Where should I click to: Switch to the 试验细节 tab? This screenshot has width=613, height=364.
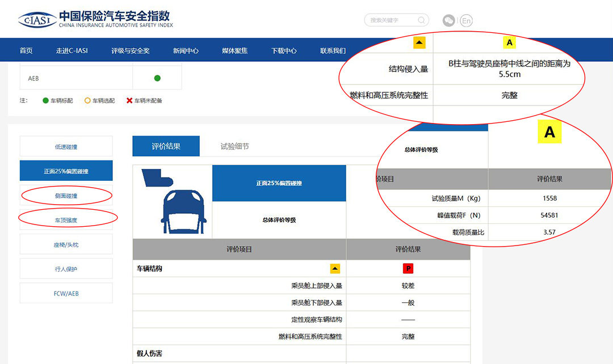234,146
